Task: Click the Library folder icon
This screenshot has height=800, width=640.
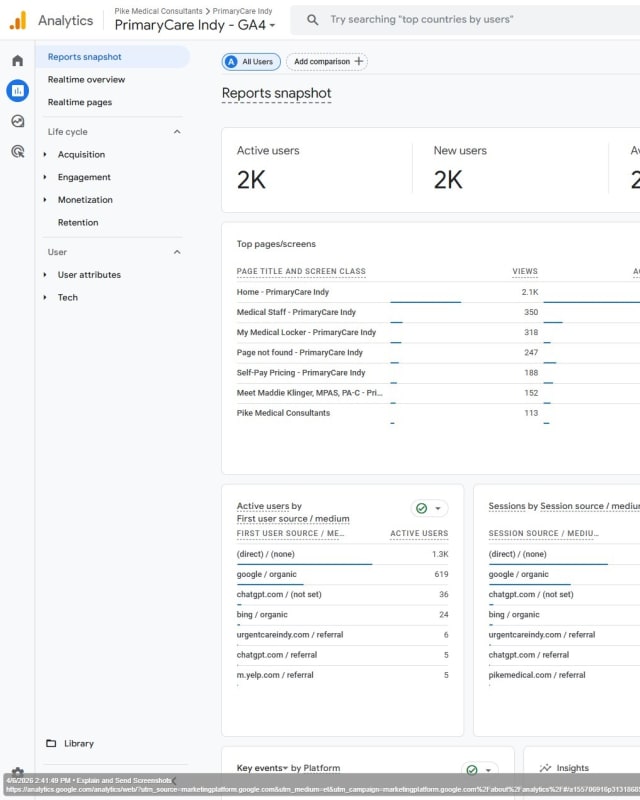Action: [x=51, y=743]
